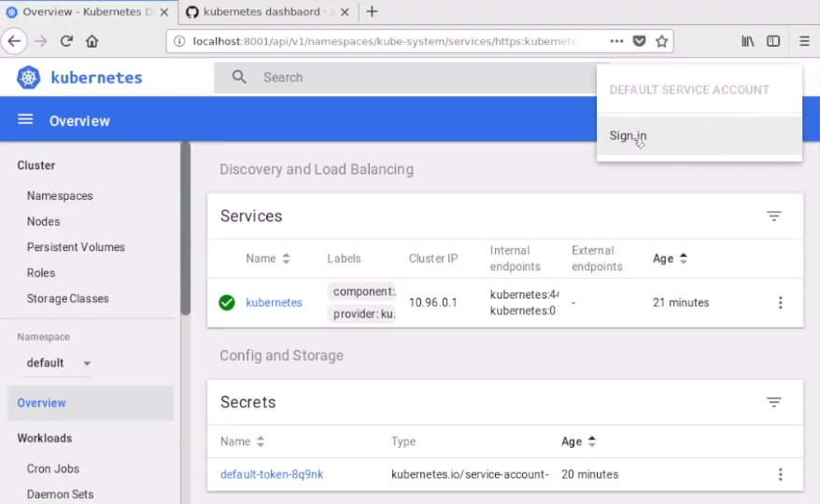
Task: Click the Cluster section heading
Action: 36,165
